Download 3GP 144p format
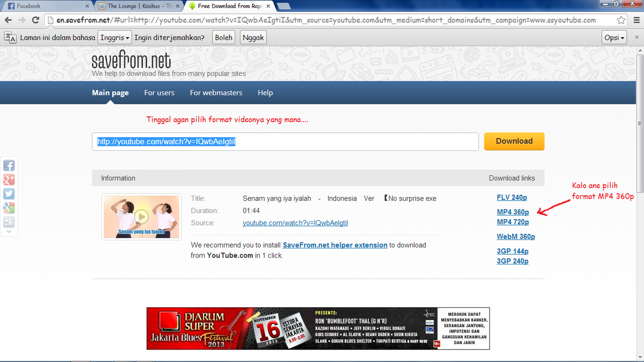This screenshot has width=644, height=362. click(x=512, y=251)
